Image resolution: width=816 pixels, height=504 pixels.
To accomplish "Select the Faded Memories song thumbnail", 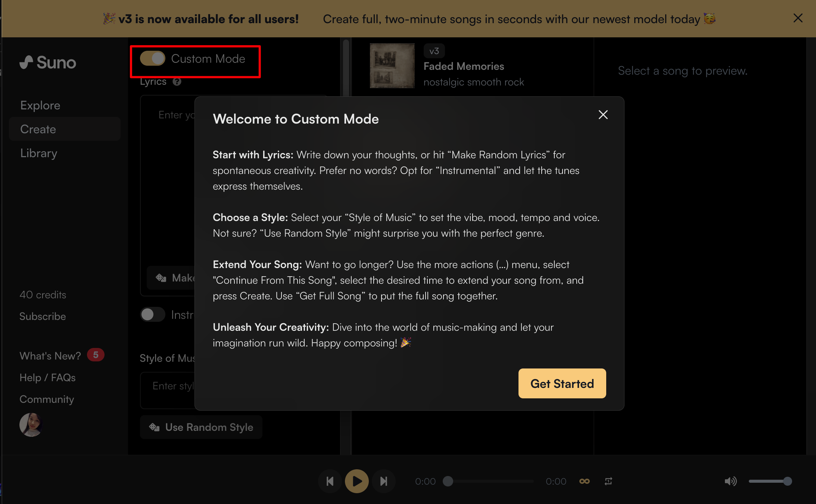I will point(392,66).
